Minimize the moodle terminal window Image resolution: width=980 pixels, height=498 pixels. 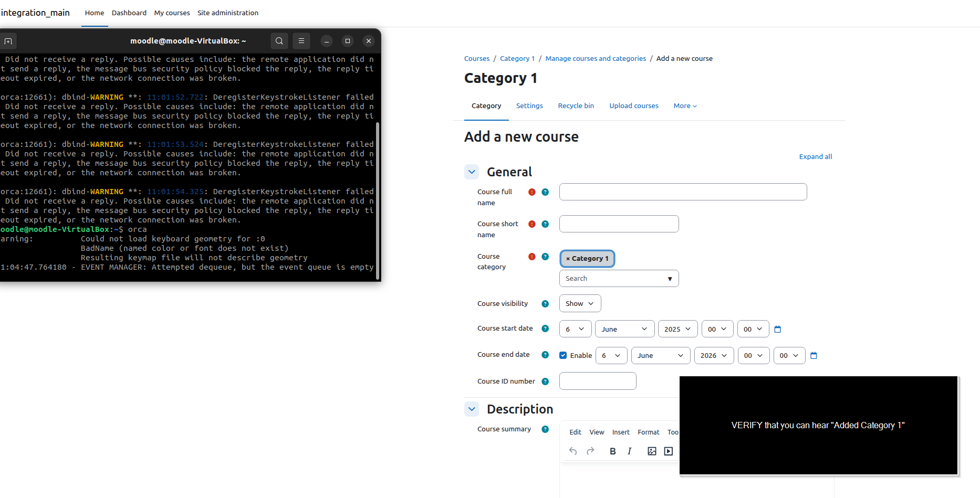click(x=327, y=41)
